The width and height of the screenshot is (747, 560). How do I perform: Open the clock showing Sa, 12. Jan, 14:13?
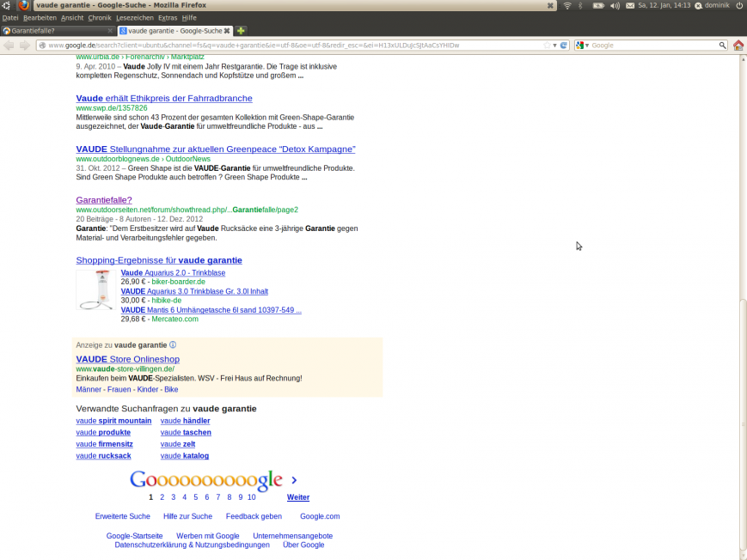click(x=664, y=5)
